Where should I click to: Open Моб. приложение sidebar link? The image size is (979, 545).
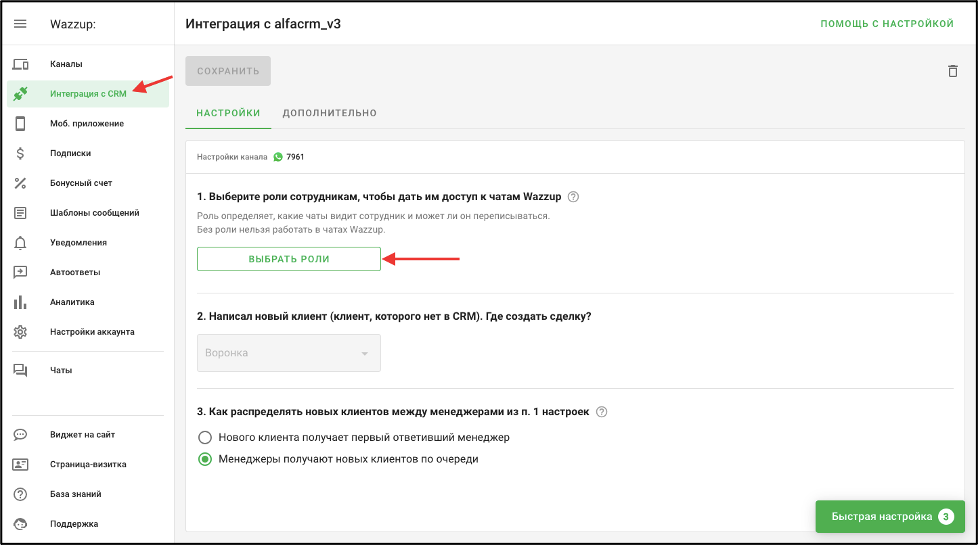click(88, 124)
